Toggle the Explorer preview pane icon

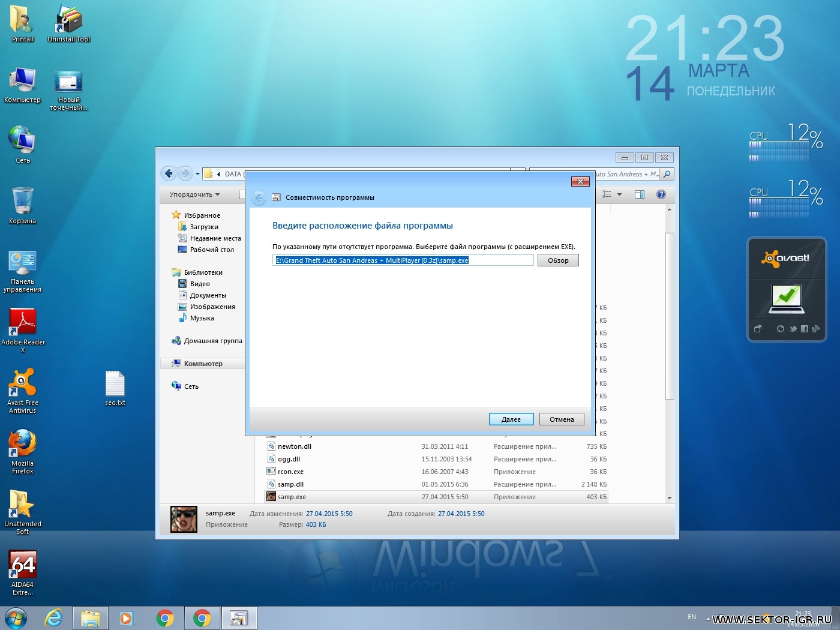(640, 194)
